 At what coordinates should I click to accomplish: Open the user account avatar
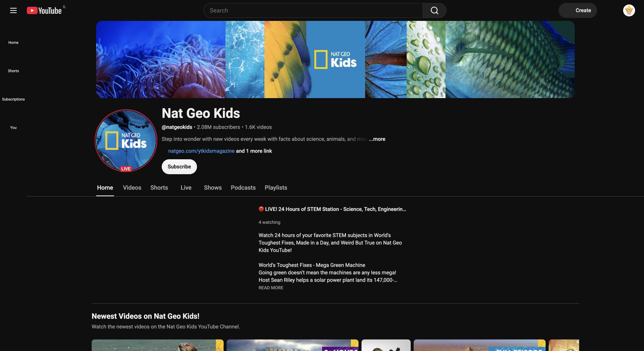click(629, 10)
